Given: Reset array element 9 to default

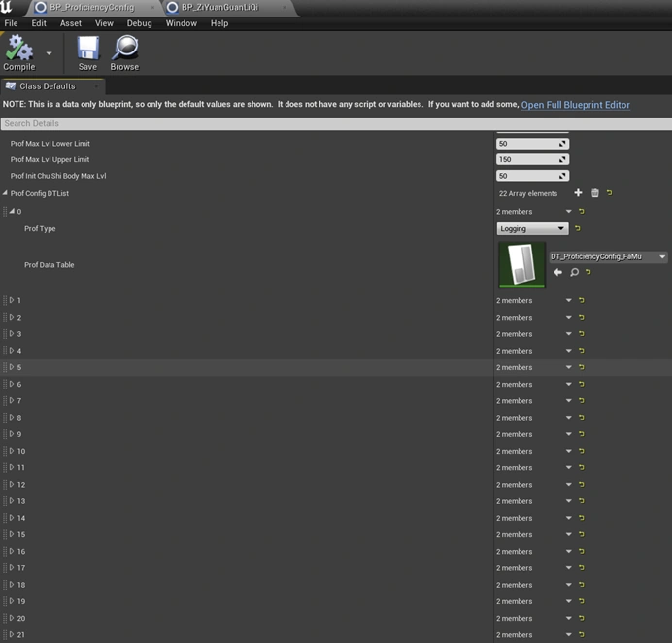Looking at the screenshot, I should tap(581, 434).
